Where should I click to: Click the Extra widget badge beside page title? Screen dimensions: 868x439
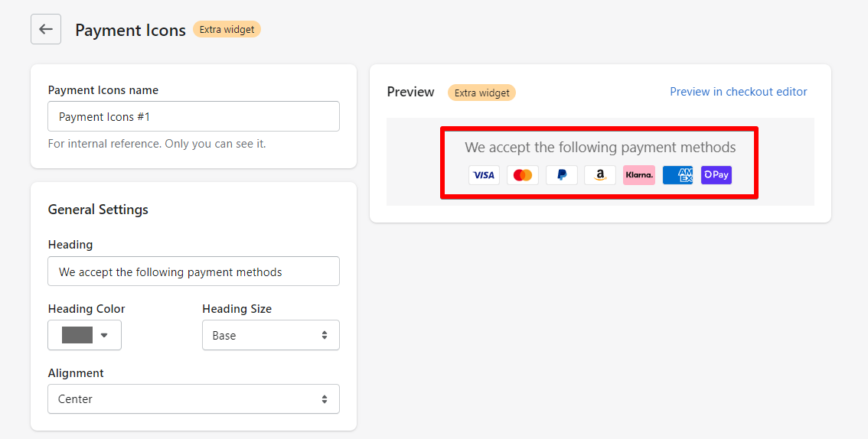[227, 29]
